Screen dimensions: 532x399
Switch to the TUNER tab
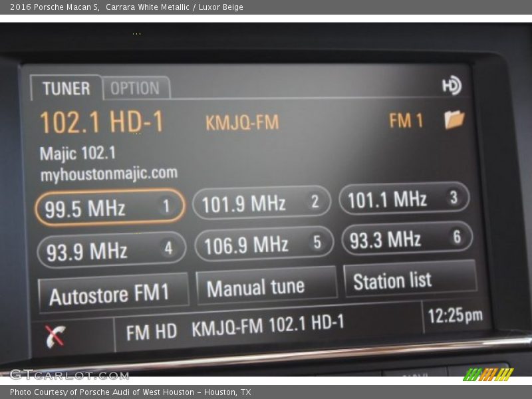66,88
